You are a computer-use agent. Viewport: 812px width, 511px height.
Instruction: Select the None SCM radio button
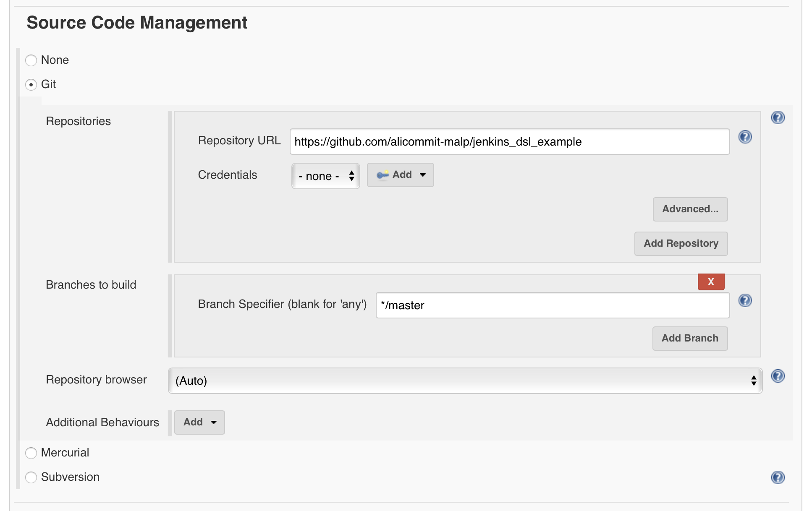[x=31, y=60]
